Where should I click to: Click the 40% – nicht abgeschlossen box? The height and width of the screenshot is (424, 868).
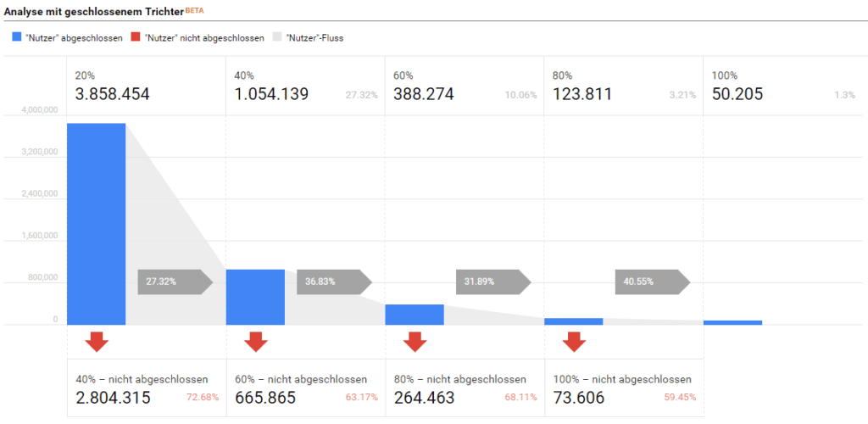(146, 389)
